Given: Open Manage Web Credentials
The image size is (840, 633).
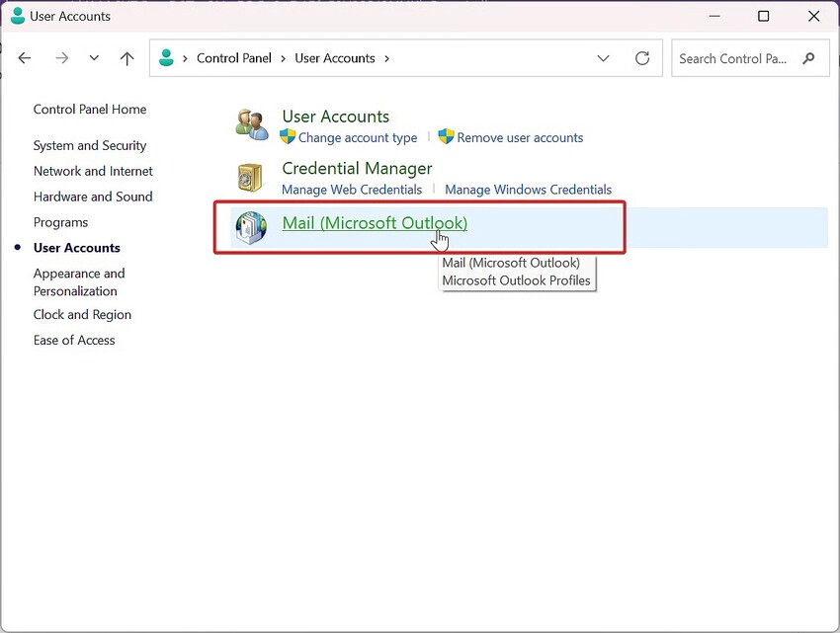Looking at the screenshot, I should (x=351, y=190).
